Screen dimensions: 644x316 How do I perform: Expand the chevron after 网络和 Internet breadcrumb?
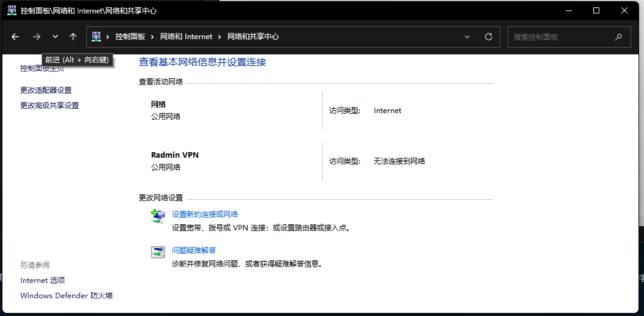click(x=220, y=37)
